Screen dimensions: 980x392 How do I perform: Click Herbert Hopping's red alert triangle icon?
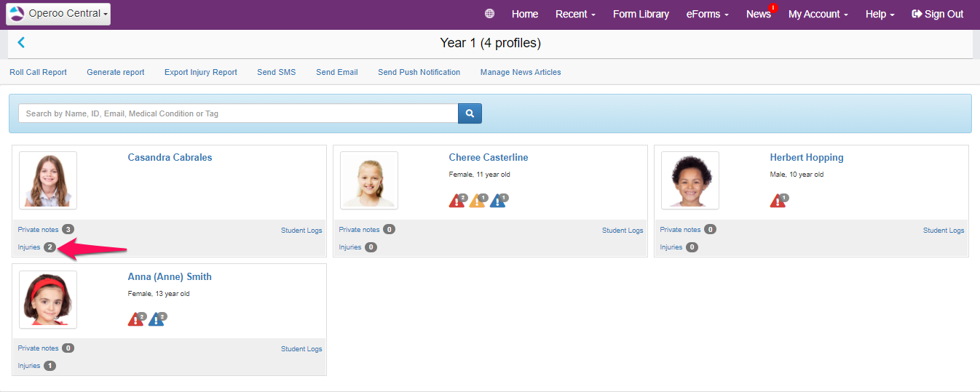[x=778, y=201]
